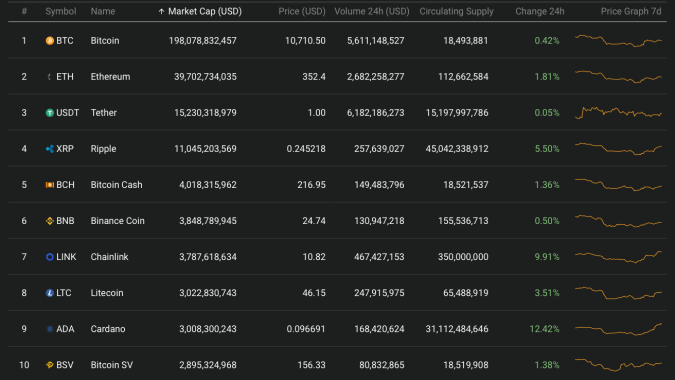Click the Ethereum ETH coin icon
This screenshot has width=675, height=380.
[x=50, y=77]
